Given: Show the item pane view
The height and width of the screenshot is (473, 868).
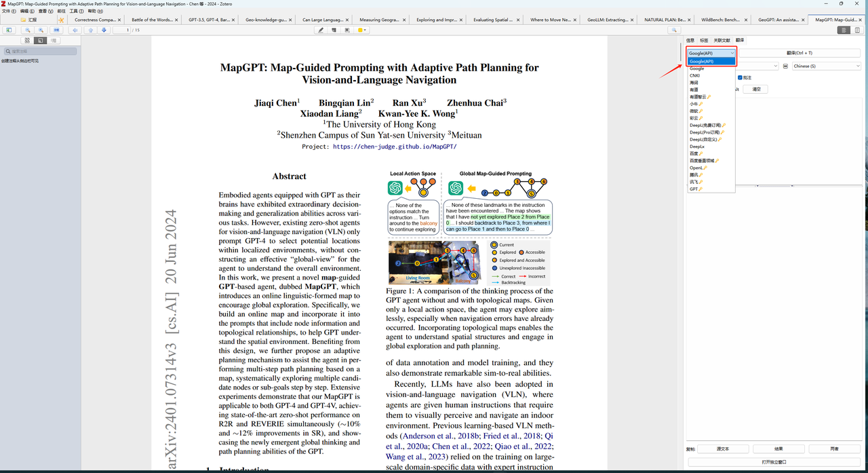Looking at the screenshot, I should click(x=844, y=30).
